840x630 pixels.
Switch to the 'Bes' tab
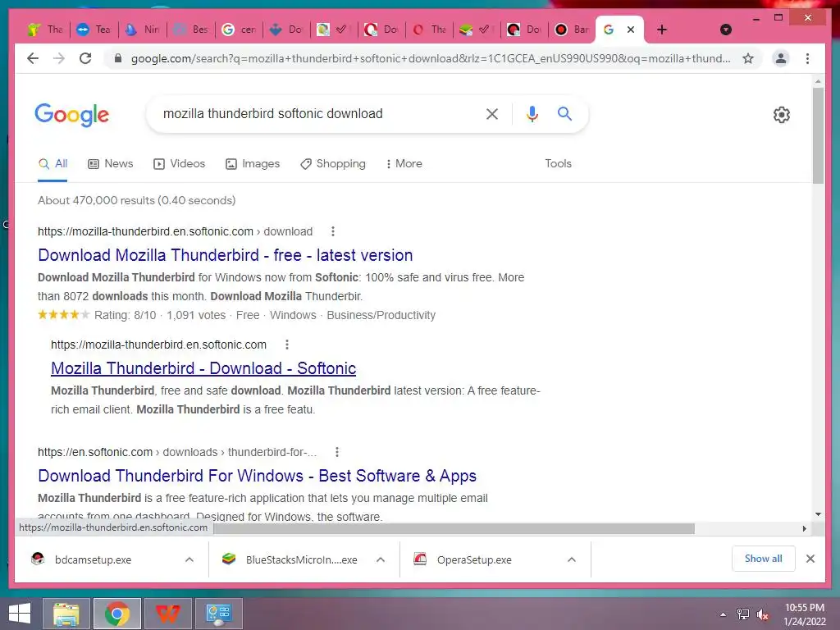click(190, 30)
